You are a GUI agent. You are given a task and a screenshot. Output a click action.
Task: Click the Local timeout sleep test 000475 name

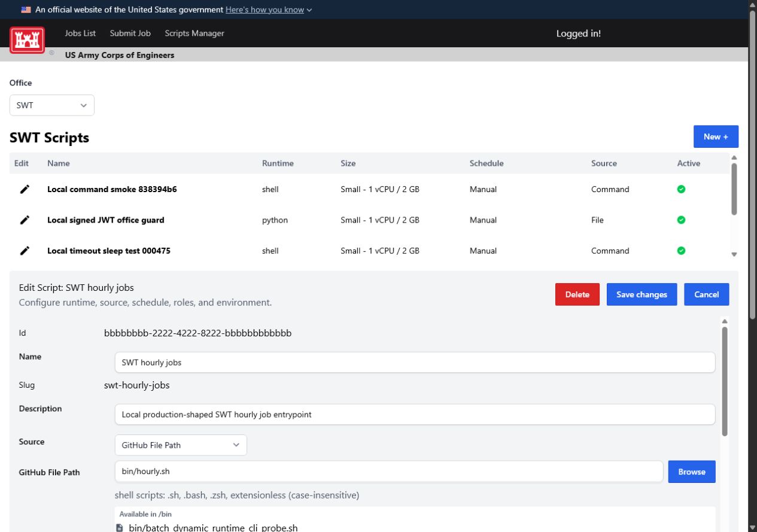pos(109,251)
